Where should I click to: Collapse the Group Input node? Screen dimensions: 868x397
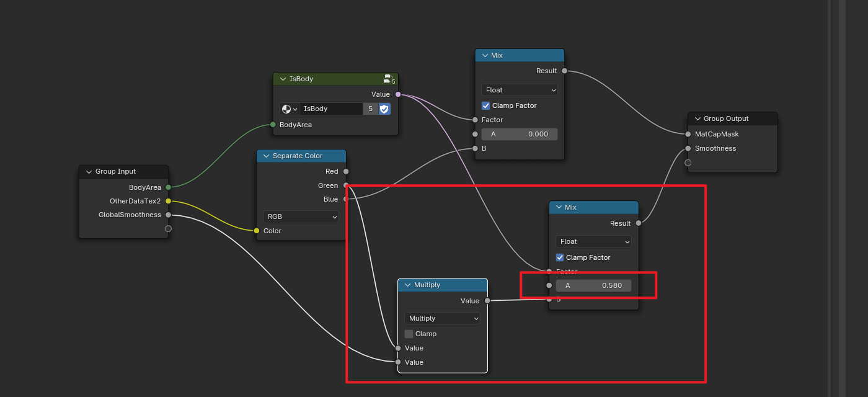pos(88,172)
